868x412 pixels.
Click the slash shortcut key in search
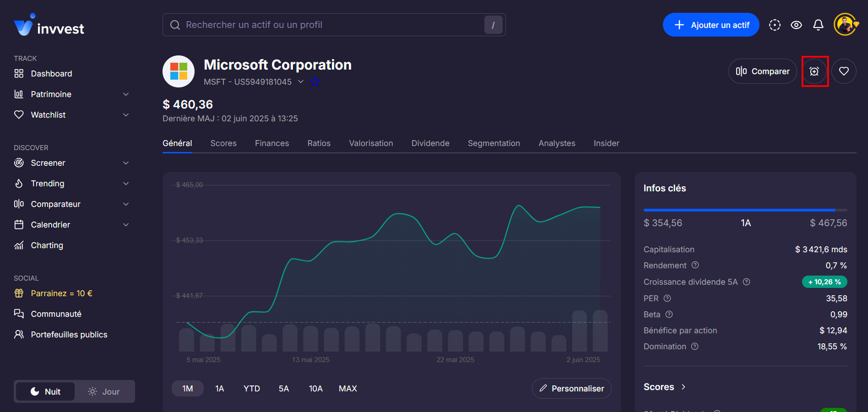[494, 25]
